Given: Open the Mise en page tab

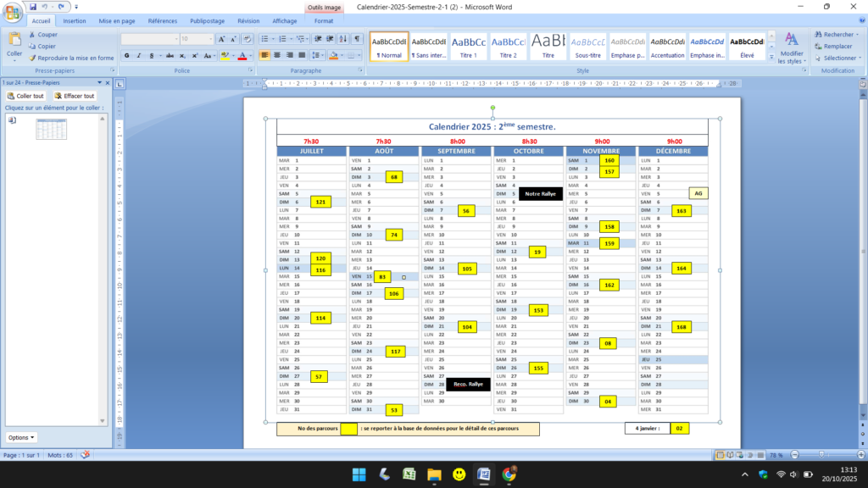Looking at the screenshot, I should coord(117,20).
